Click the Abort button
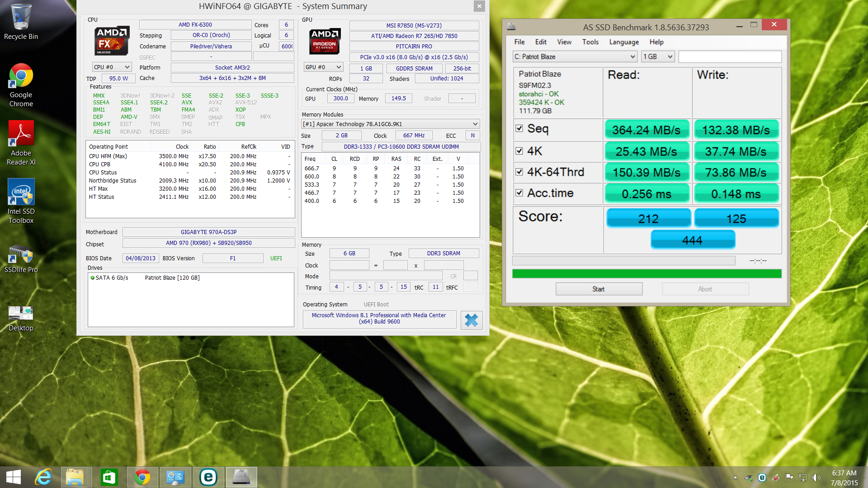Screen dimensions: 868x488 coord(705,289)
